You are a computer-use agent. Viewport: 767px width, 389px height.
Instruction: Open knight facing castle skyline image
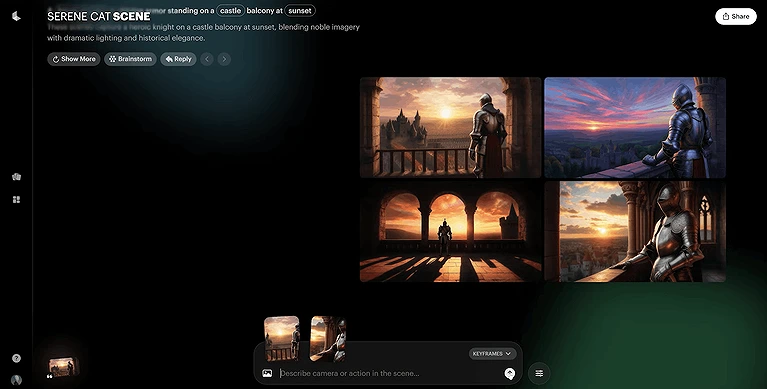click(x=451, y=127)
